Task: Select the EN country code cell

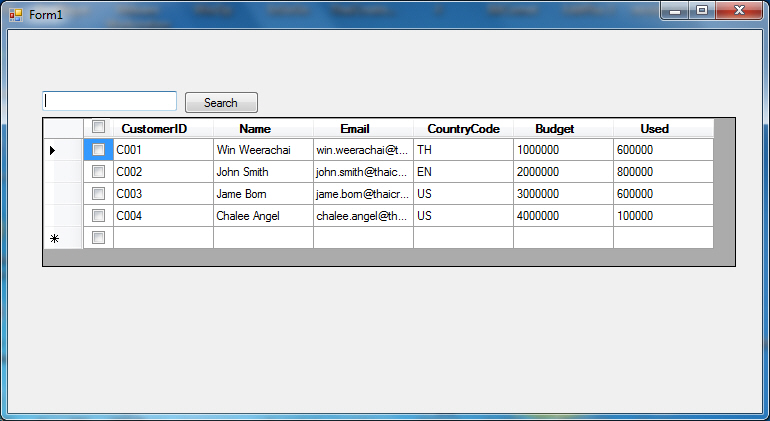Action: [464, 172]
